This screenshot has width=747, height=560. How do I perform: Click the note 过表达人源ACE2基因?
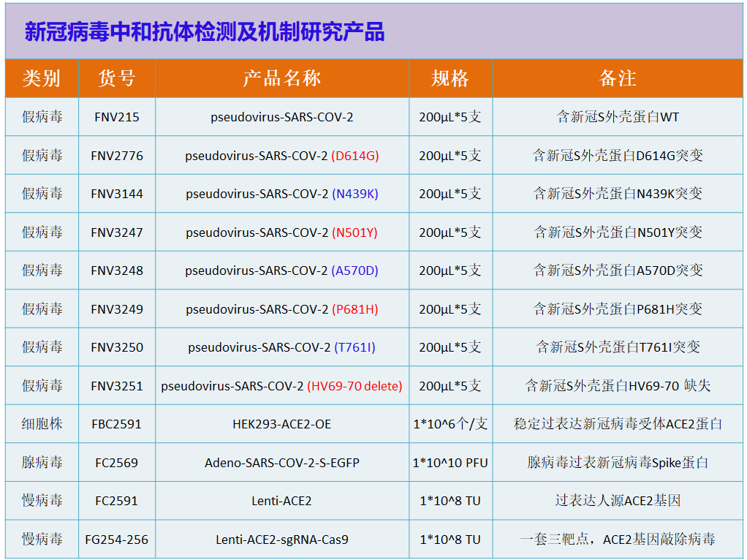coord(618,501)
